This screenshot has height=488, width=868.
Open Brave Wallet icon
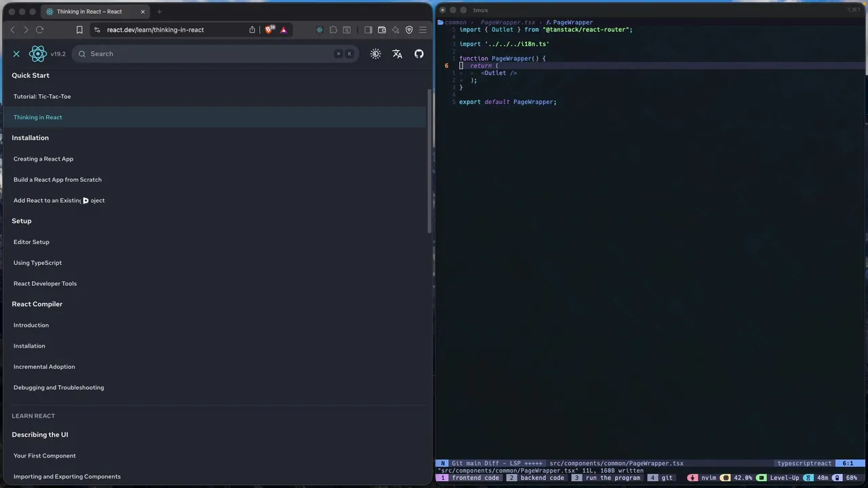point(382,30)
